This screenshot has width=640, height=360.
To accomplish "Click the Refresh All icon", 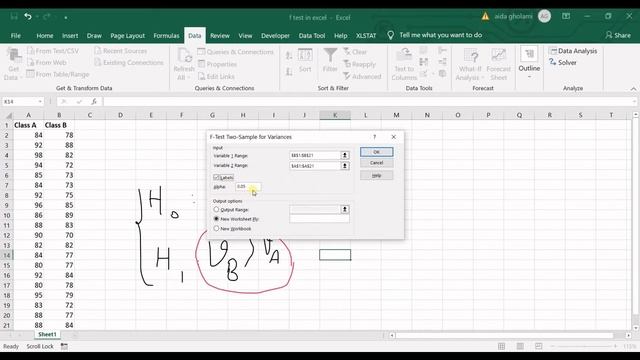I will (x=184, y=56).
